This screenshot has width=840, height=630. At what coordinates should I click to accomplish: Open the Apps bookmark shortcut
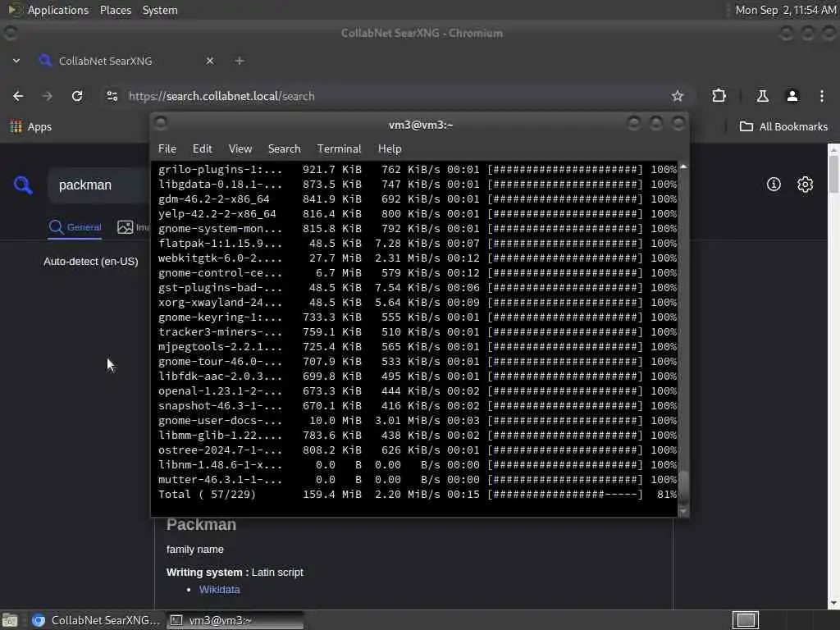coord(31,126)
